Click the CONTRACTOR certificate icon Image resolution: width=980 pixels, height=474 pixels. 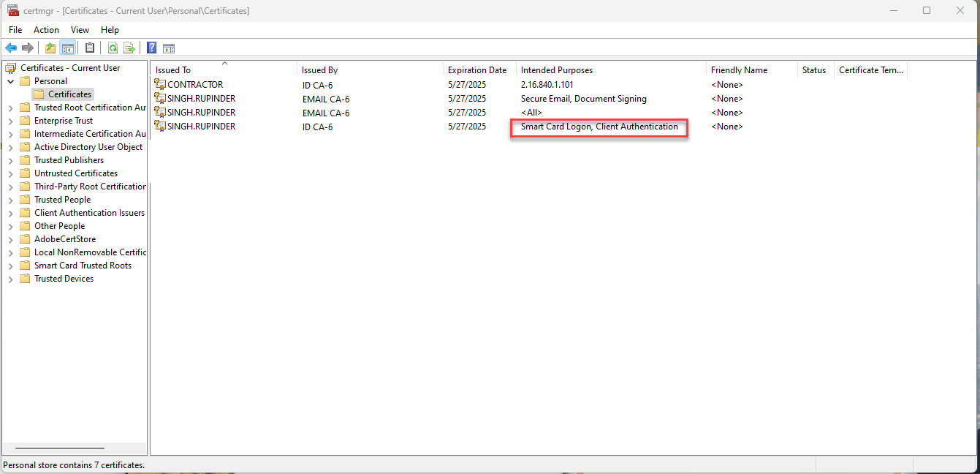pyautogui.click(x=161, y=85)
